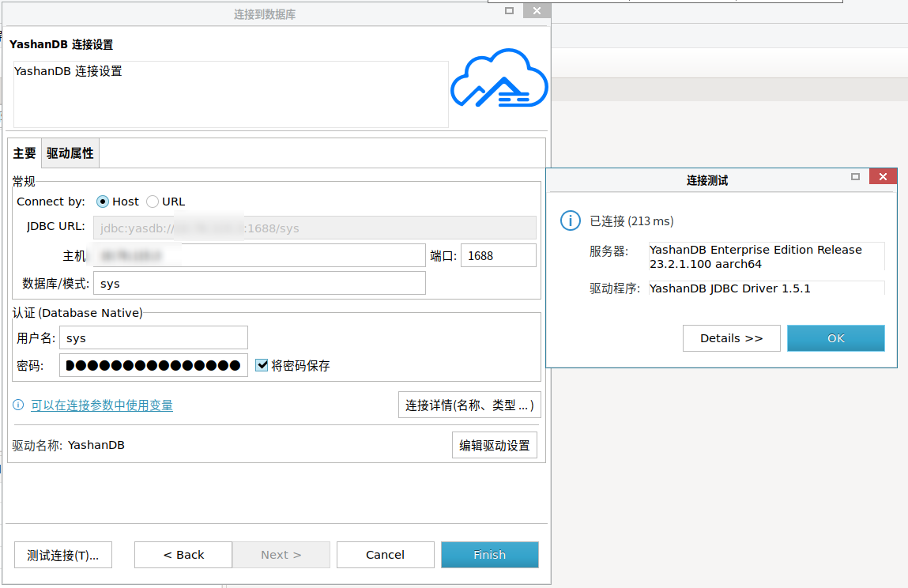Select the URL radio button
908x588 pixels.
pos(153,202)
